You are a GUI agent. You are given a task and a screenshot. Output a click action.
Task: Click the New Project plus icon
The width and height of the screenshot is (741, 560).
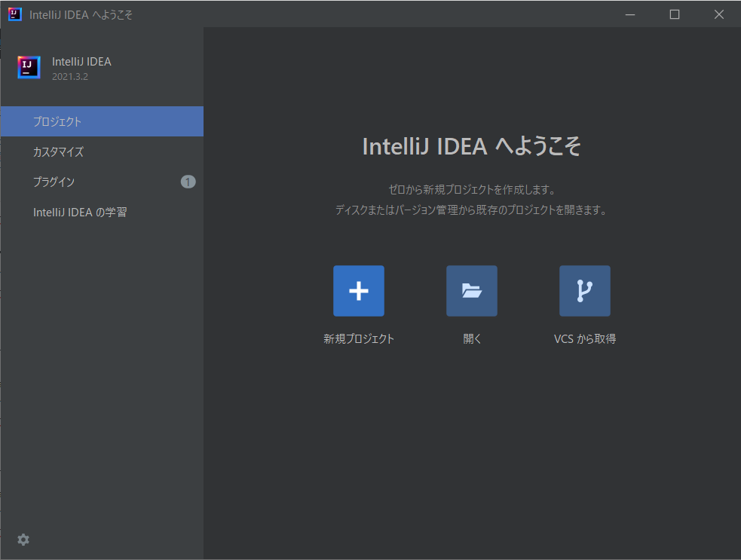pyautogui.click(x=359, y=291)
